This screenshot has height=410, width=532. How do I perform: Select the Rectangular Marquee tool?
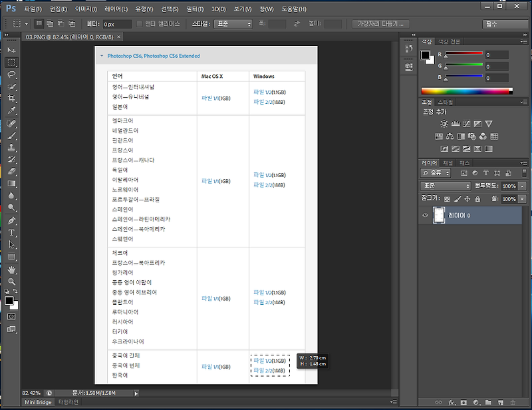pos(11,63)
